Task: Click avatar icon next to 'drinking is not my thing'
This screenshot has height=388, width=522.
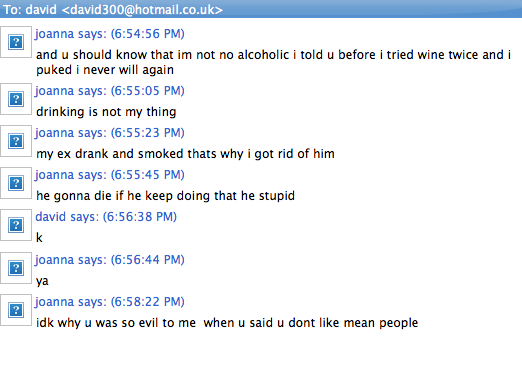Action: tap(16, 99)
